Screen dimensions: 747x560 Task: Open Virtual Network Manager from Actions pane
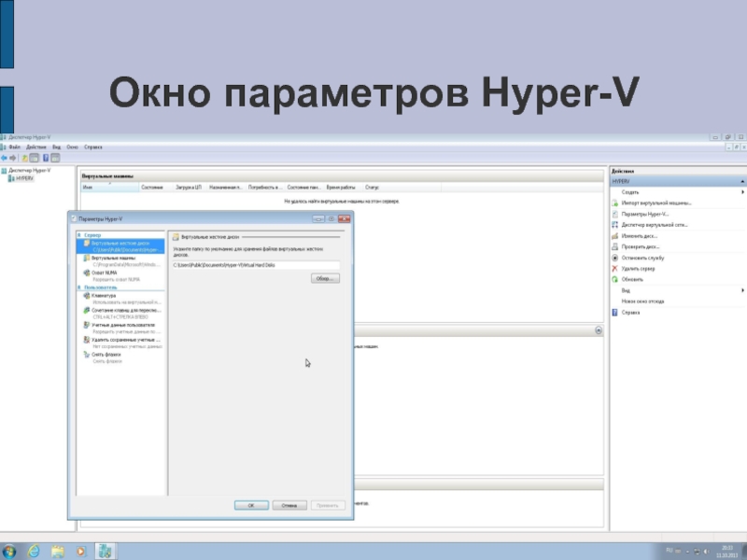[654, 225]
